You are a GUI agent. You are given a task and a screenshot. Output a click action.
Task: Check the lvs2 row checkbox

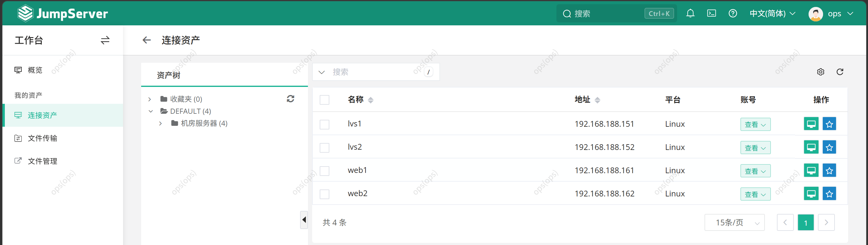(325, 148)
